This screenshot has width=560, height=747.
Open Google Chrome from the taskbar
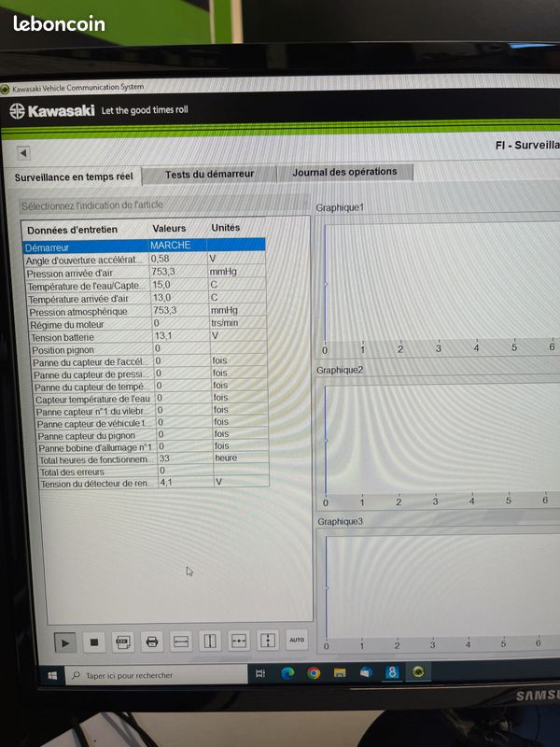pyautogui.click(x=314, y=672)
